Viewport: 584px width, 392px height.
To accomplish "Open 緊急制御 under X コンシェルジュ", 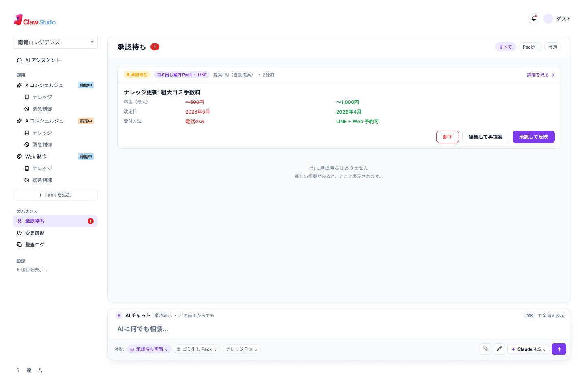I will 59,109.
